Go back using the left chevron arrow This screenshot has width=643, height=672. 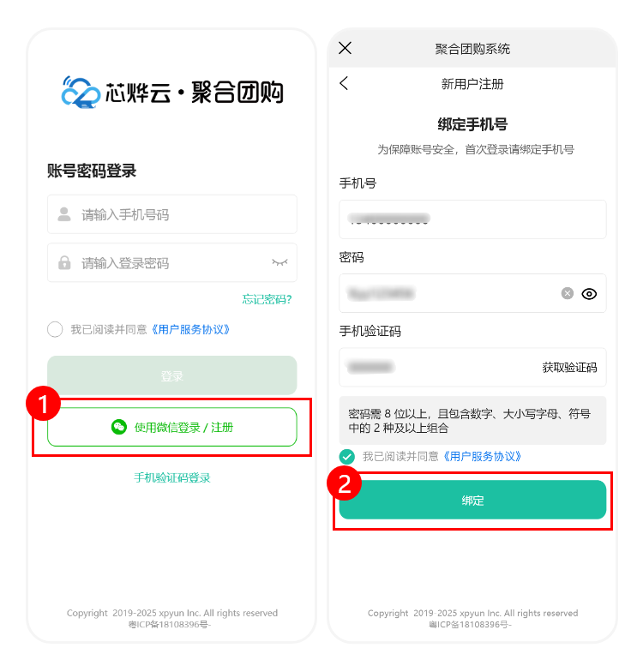[344, 83]
